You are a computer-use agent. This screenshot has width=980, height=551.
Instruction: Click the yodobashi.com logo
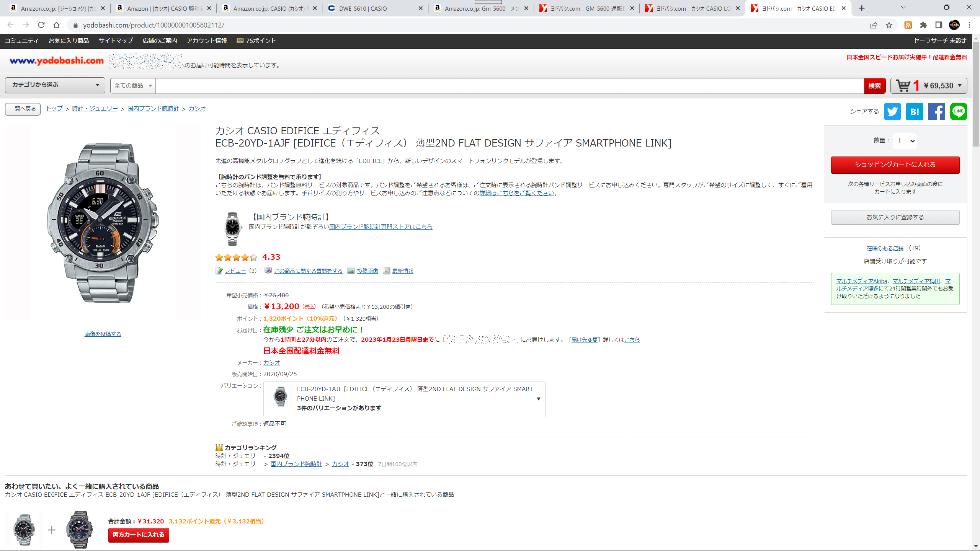57,60
